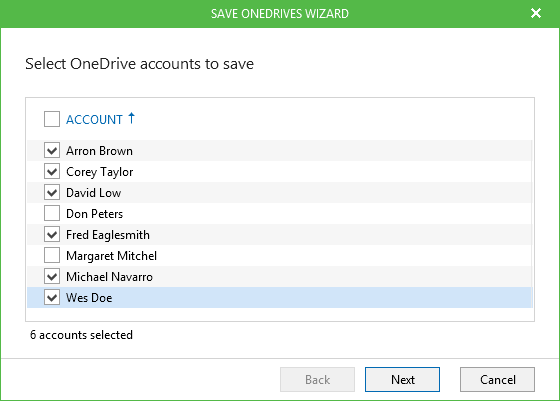Select the Arron Brown row name

[99, 151]
